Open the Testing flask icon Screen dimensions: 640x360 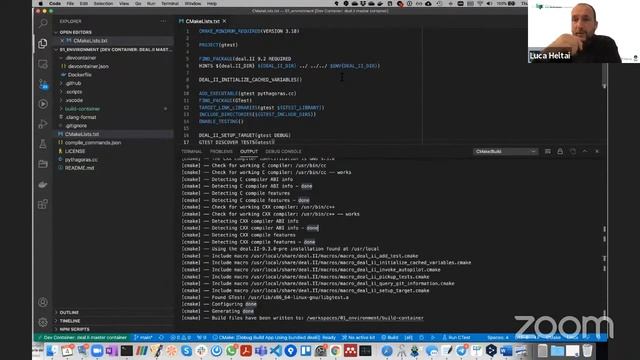coord(43,144)
